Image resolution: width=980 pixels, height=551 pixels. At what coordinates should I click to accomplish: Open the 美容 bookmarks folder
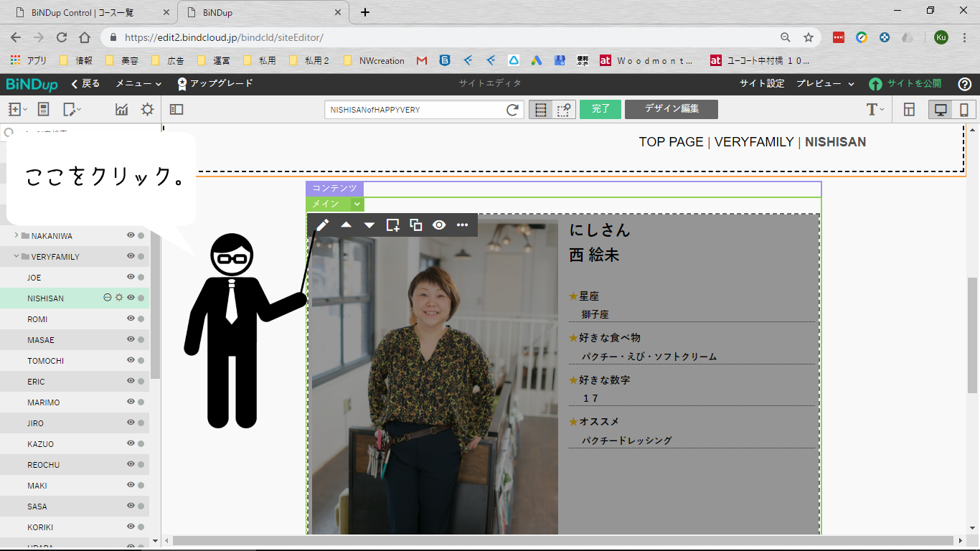click(x=123, y=61)
